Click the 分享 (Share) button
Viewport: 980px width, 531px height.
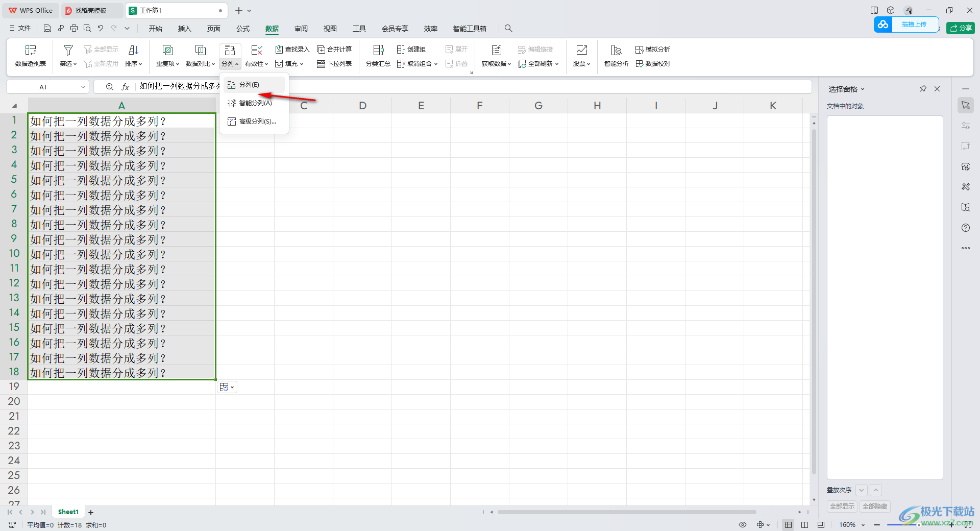[x=961, y=28]
